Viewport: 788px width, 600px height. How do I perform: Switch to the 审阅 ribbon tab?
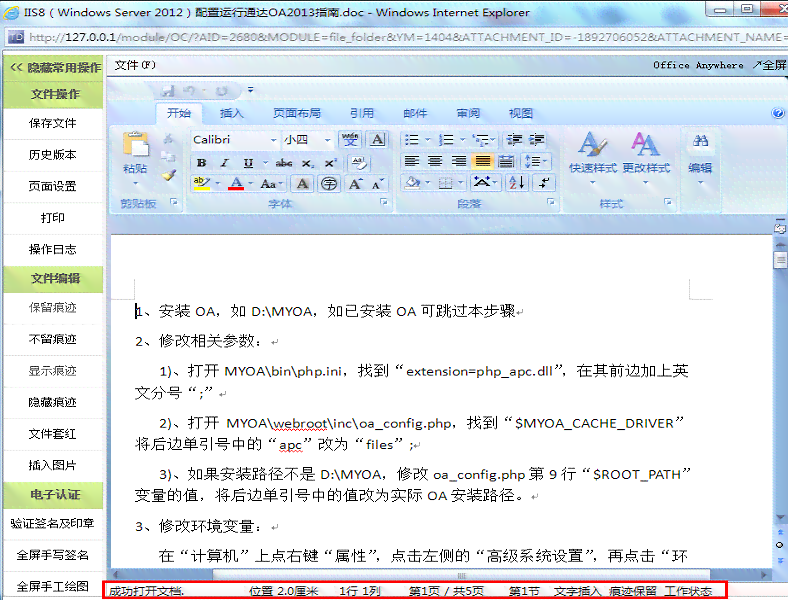click(468, 113)
